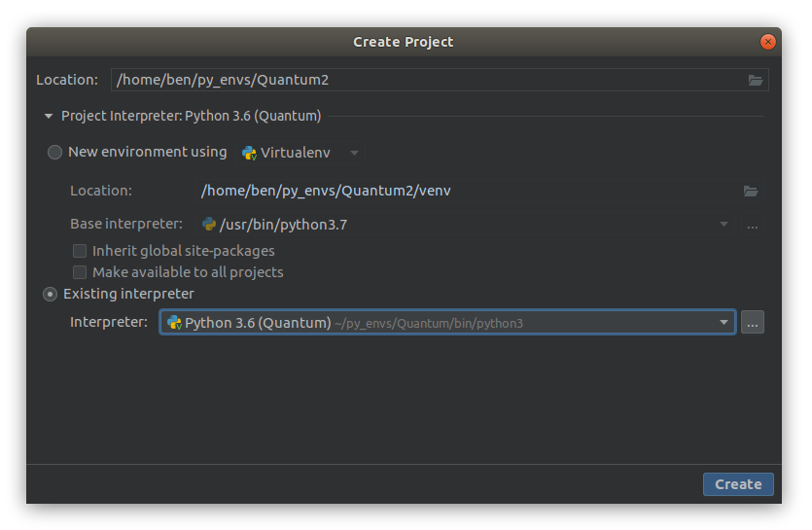Enable Inherit global site-packages checkbox

[x=80, y=251]
